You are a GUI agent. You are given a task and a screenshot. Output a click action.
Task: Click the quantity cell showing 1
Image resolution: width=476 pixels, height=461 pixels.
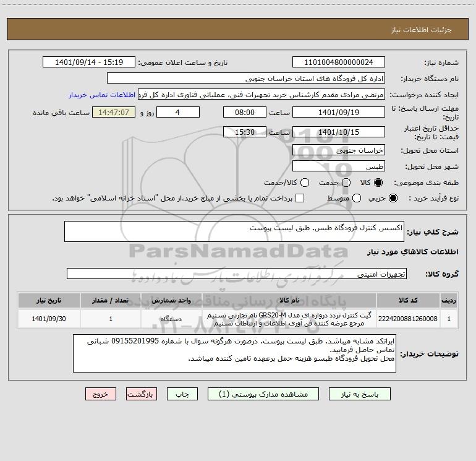111,319
